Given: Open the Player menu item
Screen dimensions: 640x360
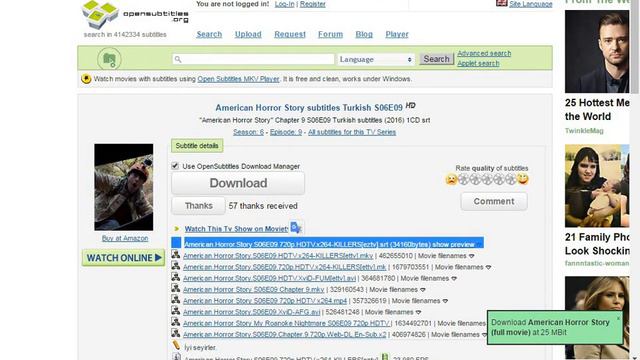Looking at the screenshot, I should point(397,34).
